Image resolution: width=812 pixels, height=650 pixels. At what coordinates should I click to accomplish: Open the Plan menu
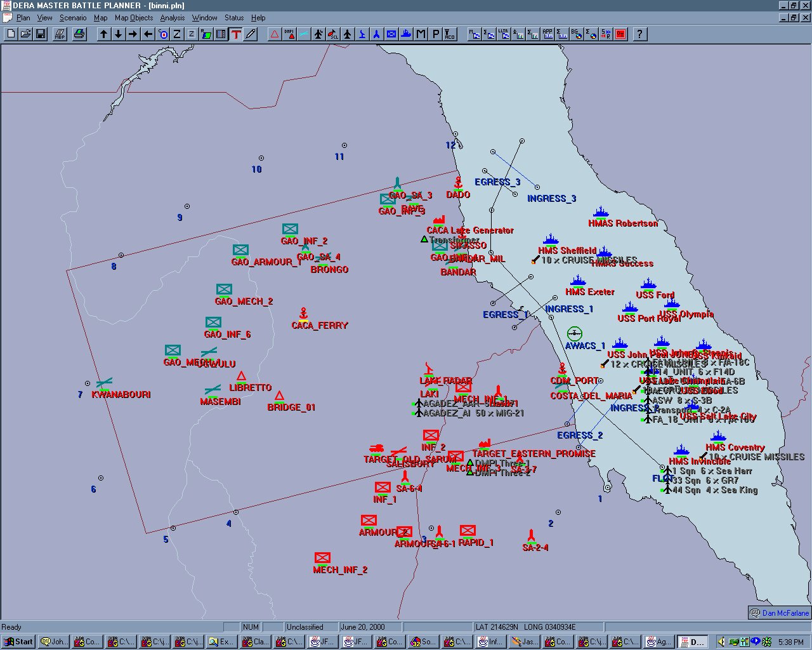click(x=23, y=18)
